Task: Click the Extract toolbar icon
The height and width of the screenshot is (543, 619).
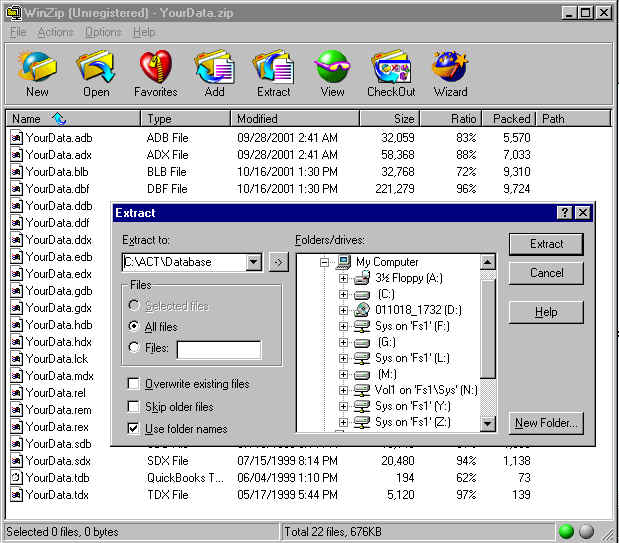Action: [x=273, y=66]
